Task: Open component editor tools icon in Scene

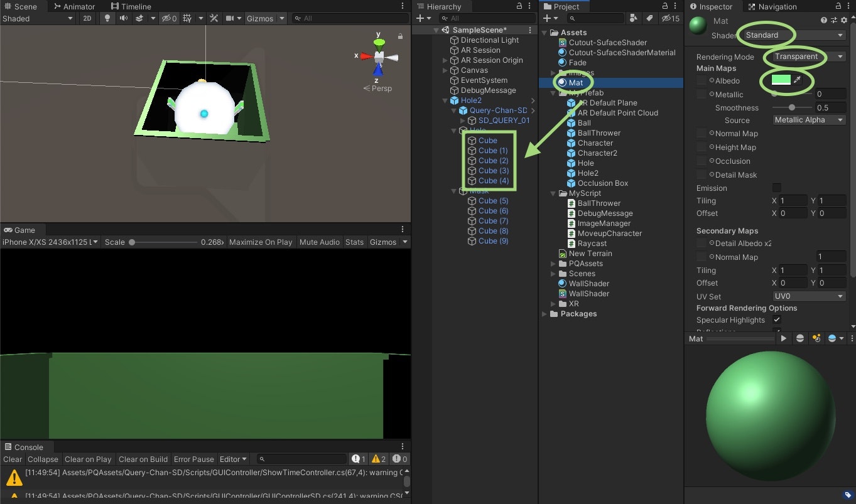Action: tap(214, 18)
